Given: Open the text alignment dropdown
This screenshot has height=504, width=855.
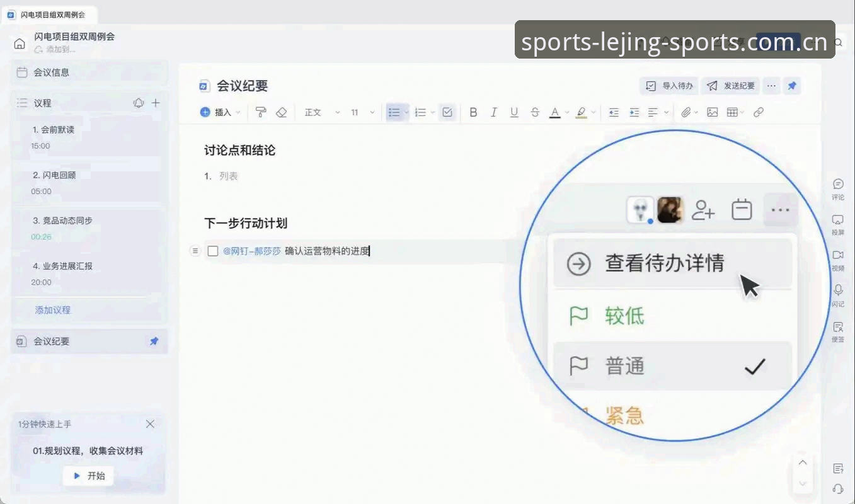Looking at the screenshot, I should pyautogui.click(x=658, y=112).
